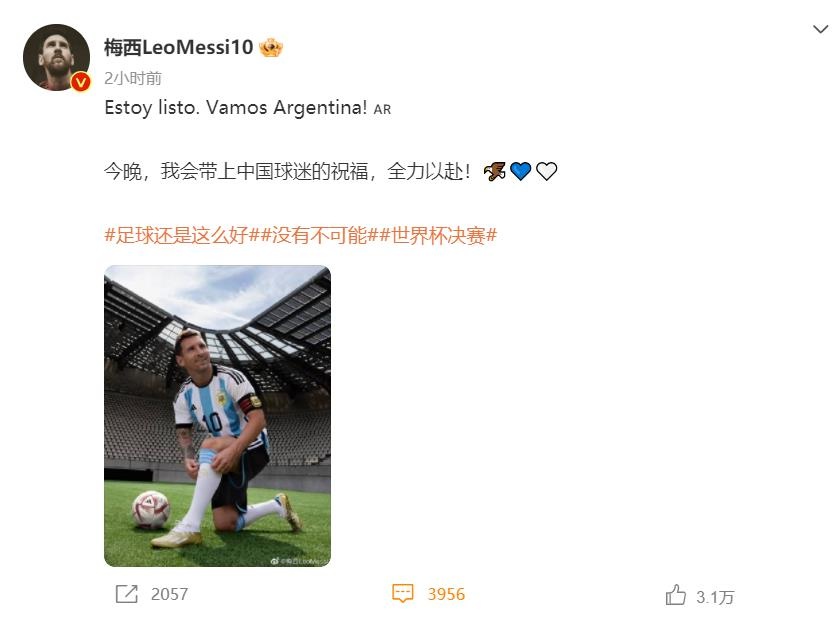Click the repost count 2057

[x=170, y=594]
